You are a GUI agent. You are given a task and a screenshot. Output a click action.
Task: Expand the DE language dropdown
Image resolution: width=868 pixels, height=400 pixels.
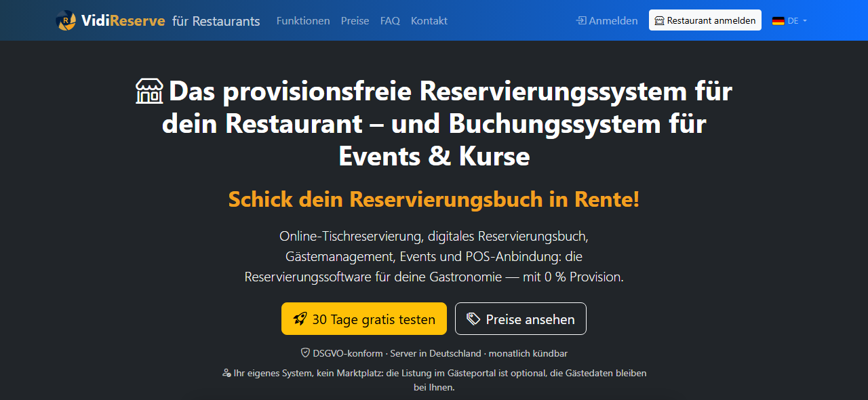click(x=790, y=20)
